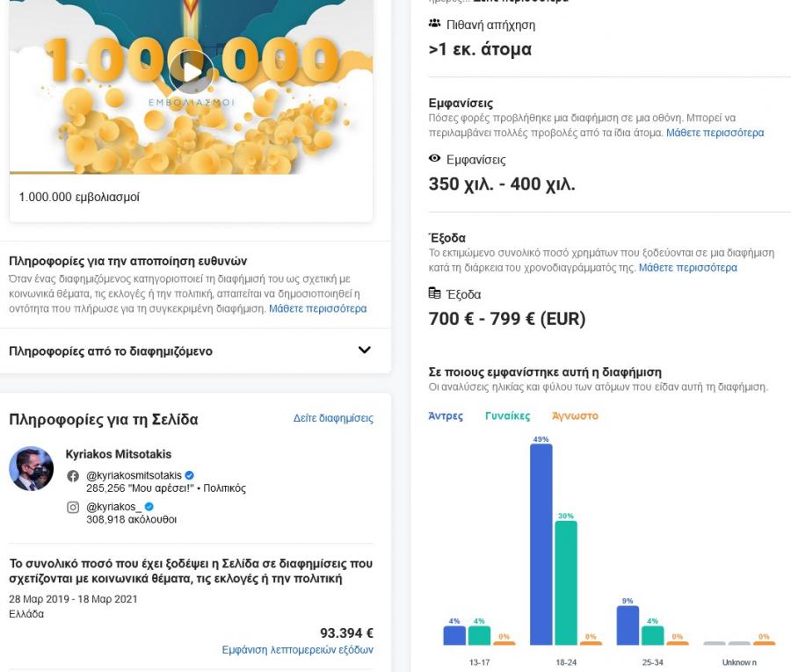The height and width of the screenshot is (672, 791).
Task: Click Μάθετε περισσότερα in the αποποίηση ευθυνών section
Action: click(x=317, y=308)
